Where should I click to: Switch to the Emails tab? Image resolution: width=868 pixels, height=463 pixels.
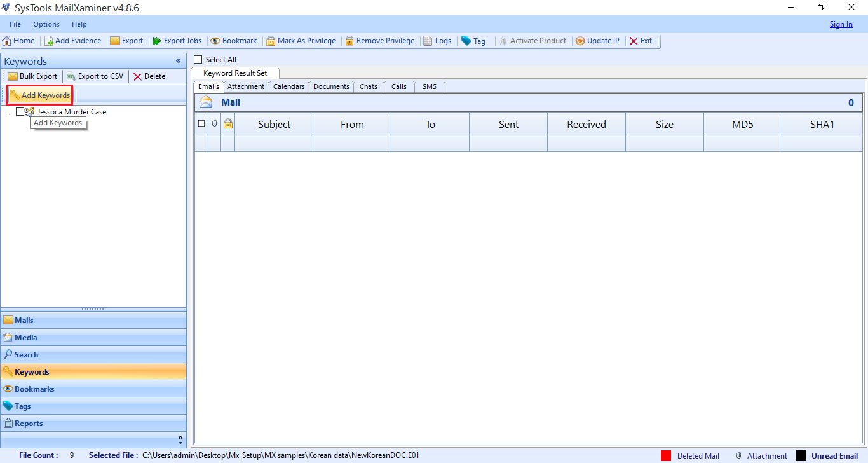tap(208, 86)
